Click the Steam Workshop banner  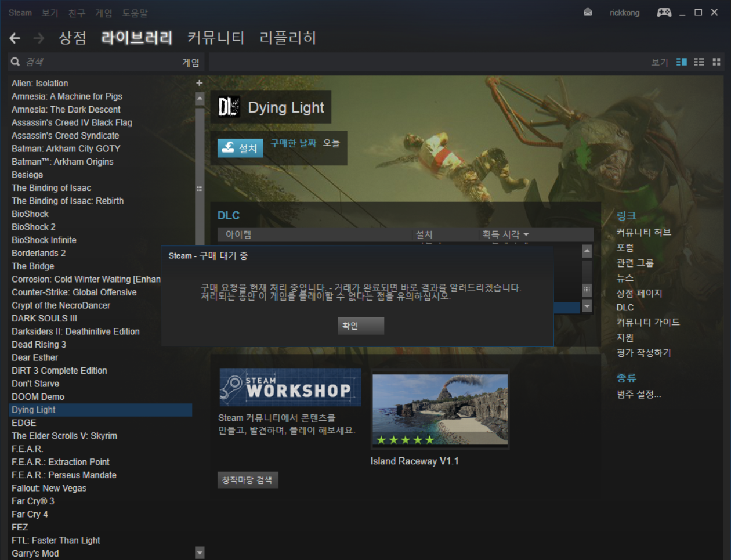[x=290, y=387]
